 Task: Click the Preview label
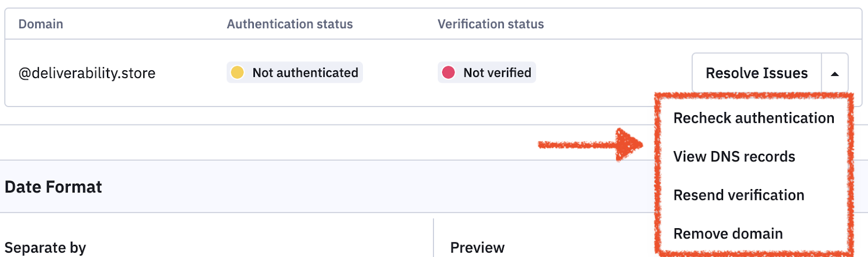coord(477,248)
